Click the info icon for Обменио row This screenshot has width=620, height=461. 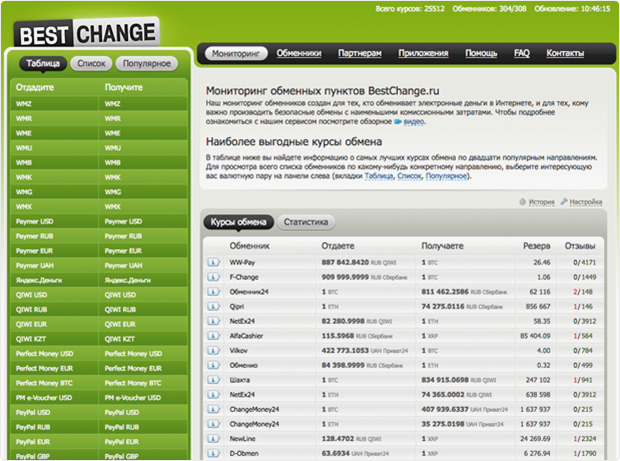pyautogui.click(x=214, y=365)
